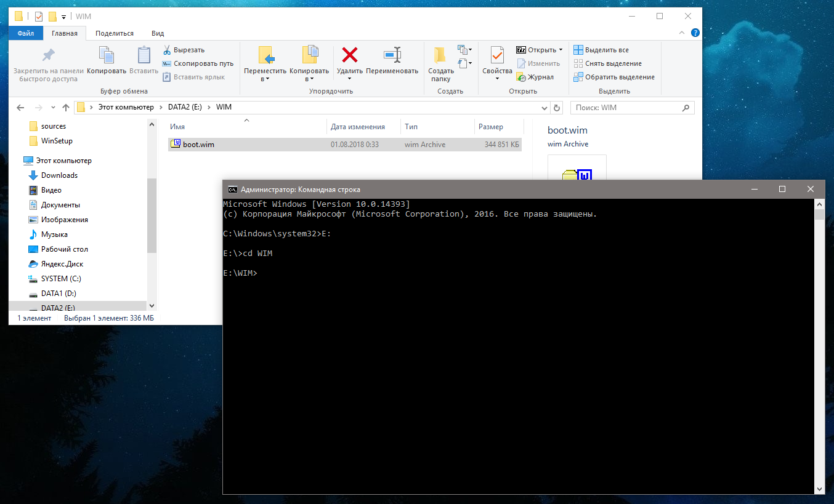
Task: Switch to the Поделиться ribbon tab
Action: [x=115, y=33]
